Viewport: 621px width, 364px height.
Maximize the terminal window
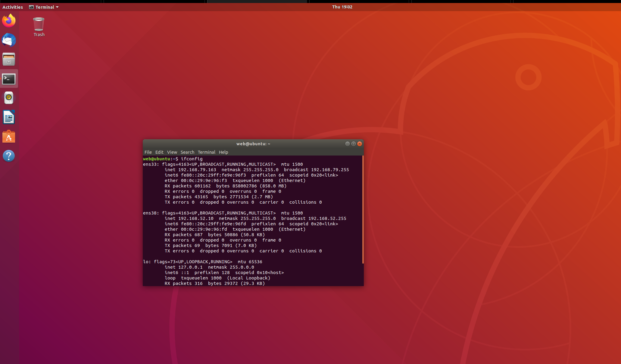[354, 144]
